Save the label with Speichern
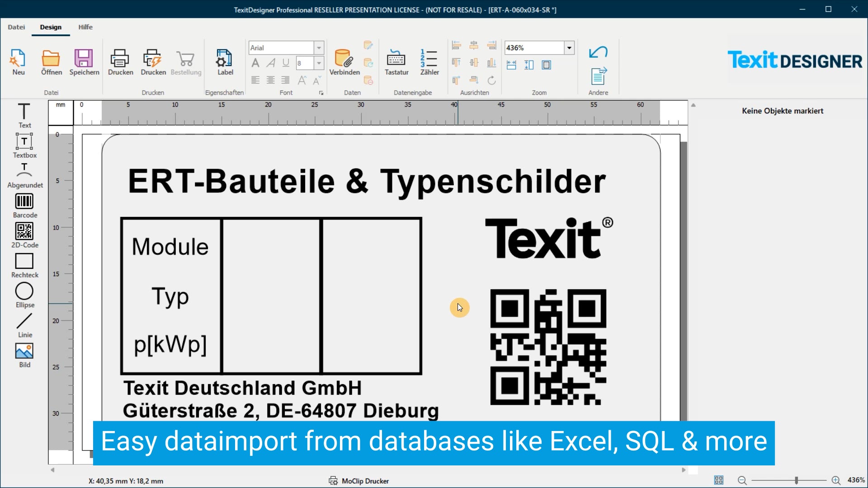The image size is (868, 488). click(84, 62)
